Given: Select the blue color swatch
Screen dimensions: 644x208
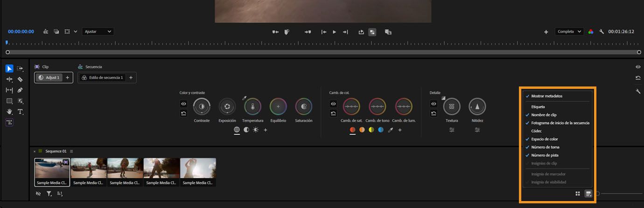Looking at the screenshot, I should click(x=381, y=129).
